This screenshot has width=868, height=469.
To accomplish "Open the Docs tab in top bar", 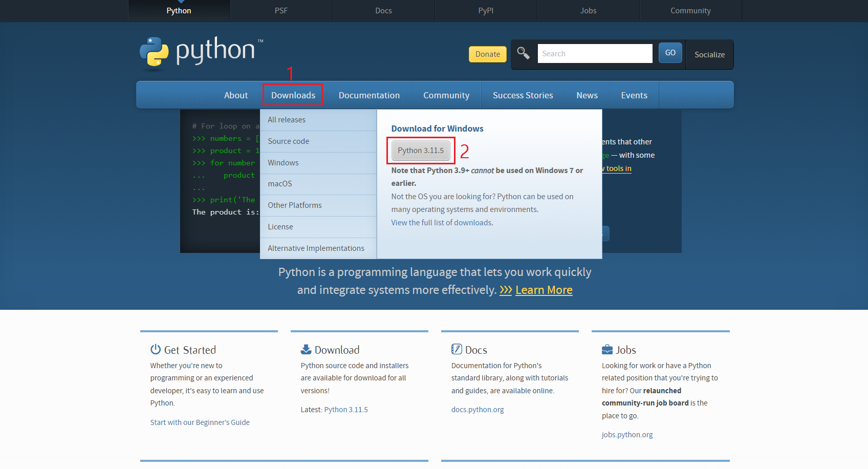I will point(383,11).
